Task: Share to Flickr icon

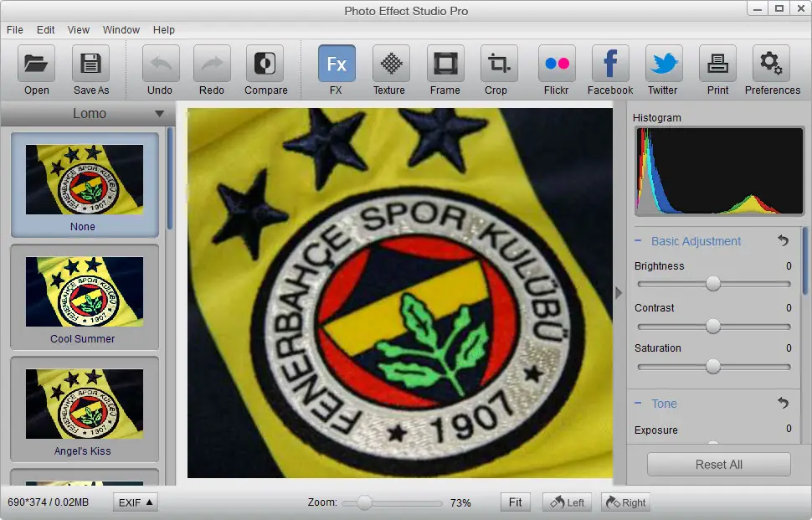Action: 557,64
